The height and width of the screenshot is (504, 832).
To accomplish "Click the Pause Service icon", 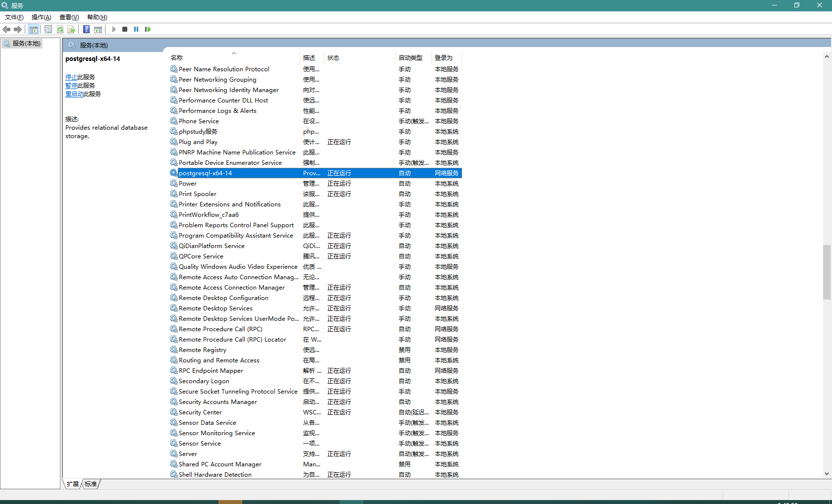I will pos(136,30).
